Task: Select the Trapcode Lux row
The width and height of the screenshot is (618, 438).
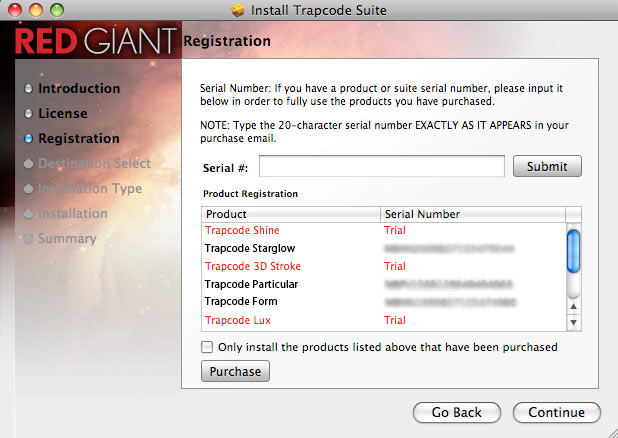Action: [x=383, y=320]
